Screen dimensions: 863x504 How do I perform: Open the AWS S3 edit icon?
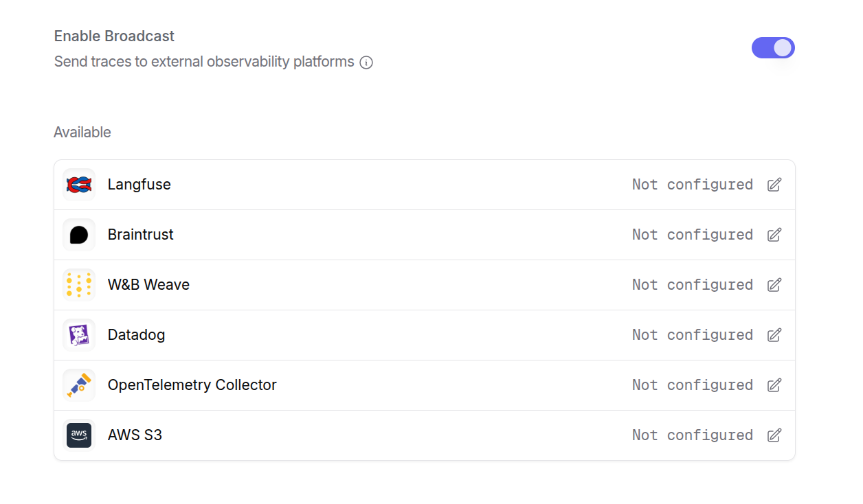pos(774,435)
